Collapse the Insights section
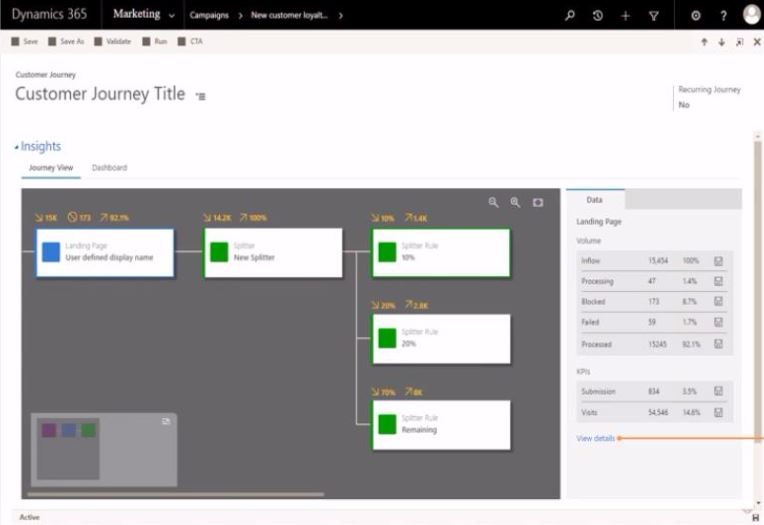Screen dimensions: 764x525 click(x=17, y=147)
